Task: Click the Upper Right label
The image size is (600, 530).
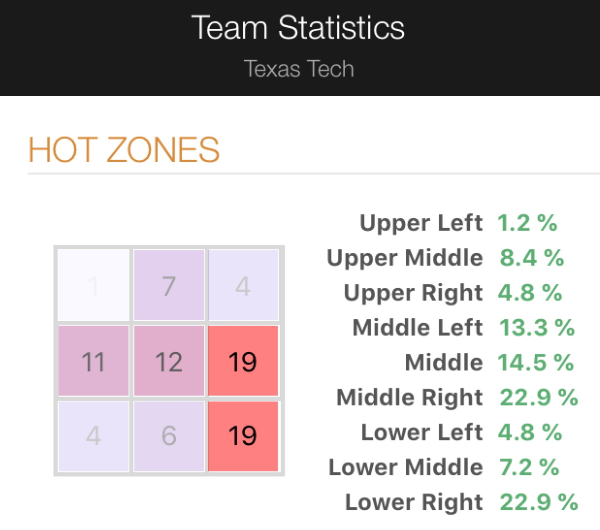Action: click(x=413, y=293)
